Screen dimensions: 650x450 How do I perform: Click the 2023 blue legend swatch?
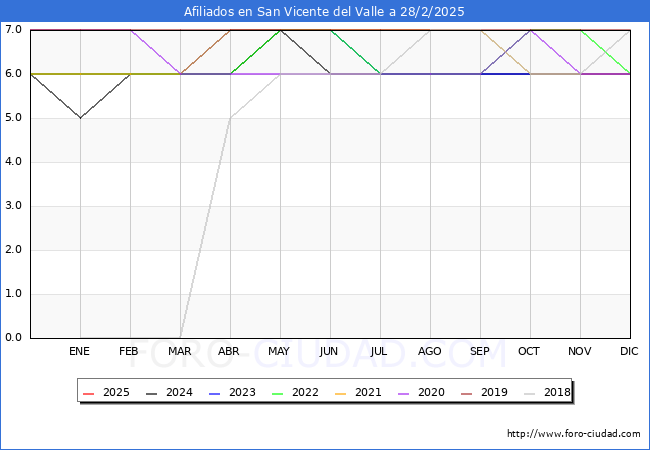tap(214, 393)
